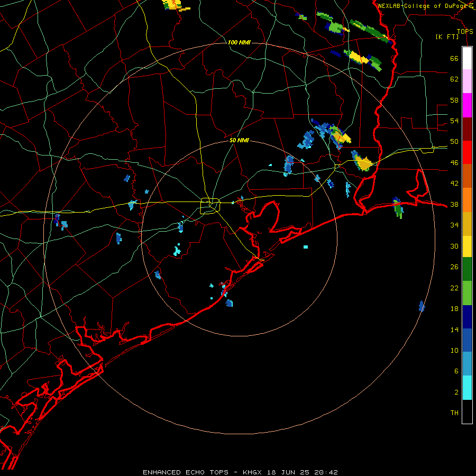The width and height of the screenshot is (476, 476).
Task: Click the navy blue legend swatch
Action: (467, 317)
